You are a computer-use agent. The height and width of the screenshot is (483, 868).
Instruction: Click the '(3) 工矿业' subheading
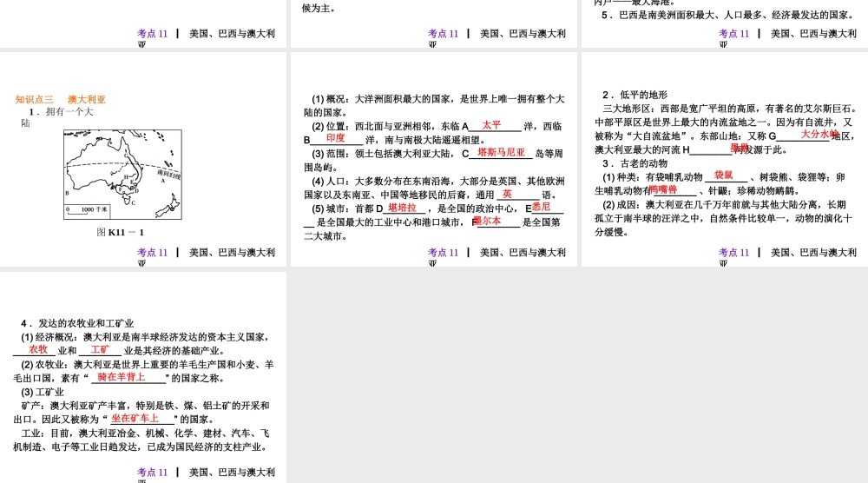43,392
